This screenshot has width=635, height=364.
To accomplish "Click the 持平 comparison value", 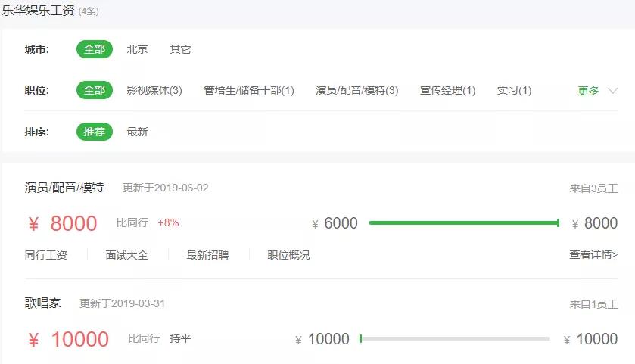I will point(180,338).
